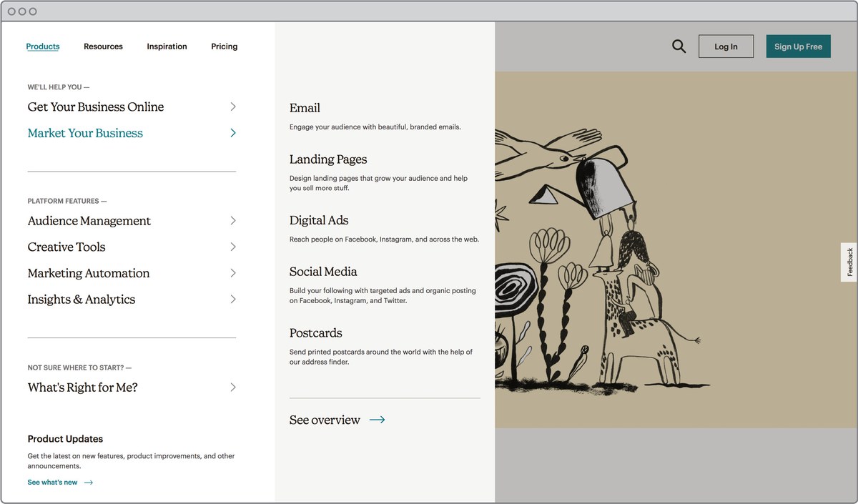The width and height of the screenshot is (858, 504).
Task: Expand Marketing Automation chevron
Action: 233,273
